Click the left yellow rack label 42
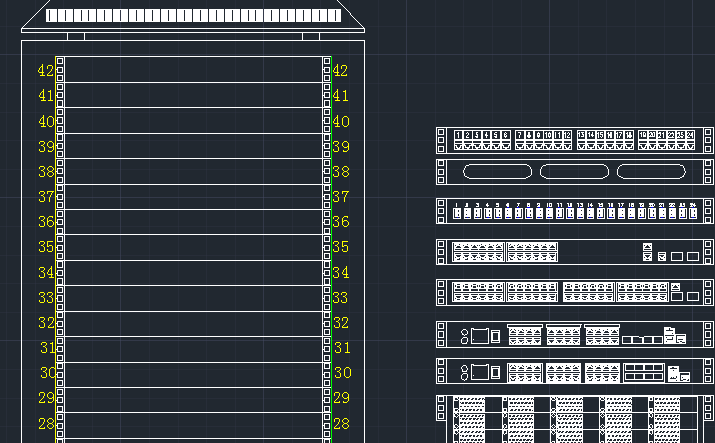 (46, 71)
